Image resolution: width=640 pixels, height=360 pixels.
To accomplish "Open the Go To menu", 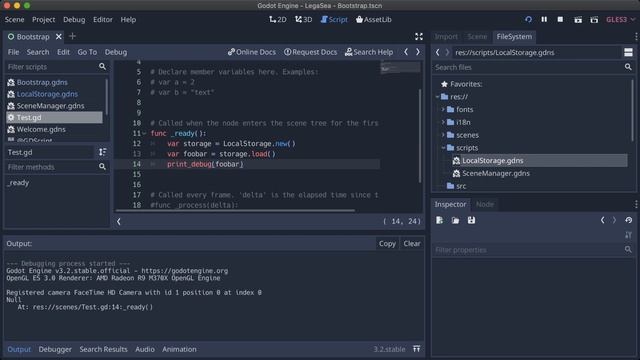I will [x=87, y=52].
